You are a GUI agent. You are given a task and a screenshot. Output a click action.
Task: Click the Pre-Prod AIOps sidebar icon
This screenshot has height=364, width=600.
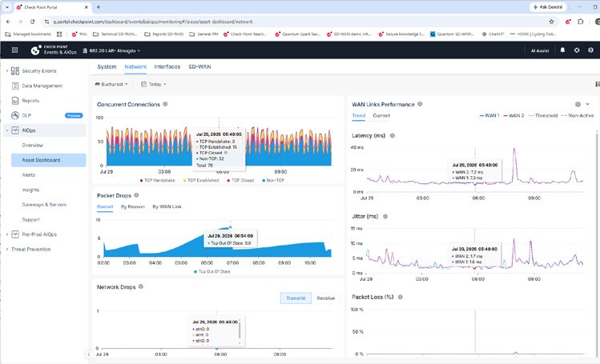[x=15, y=234]
